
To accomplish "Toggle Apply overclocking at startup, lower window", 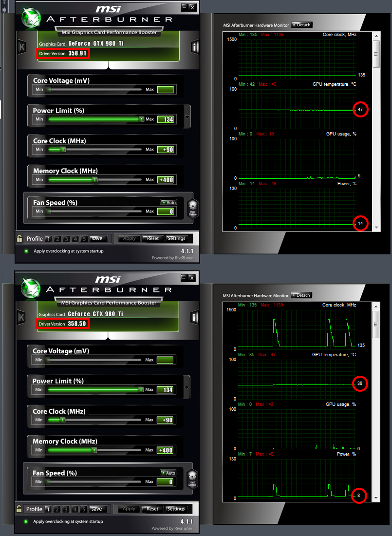I will (26, 521).
